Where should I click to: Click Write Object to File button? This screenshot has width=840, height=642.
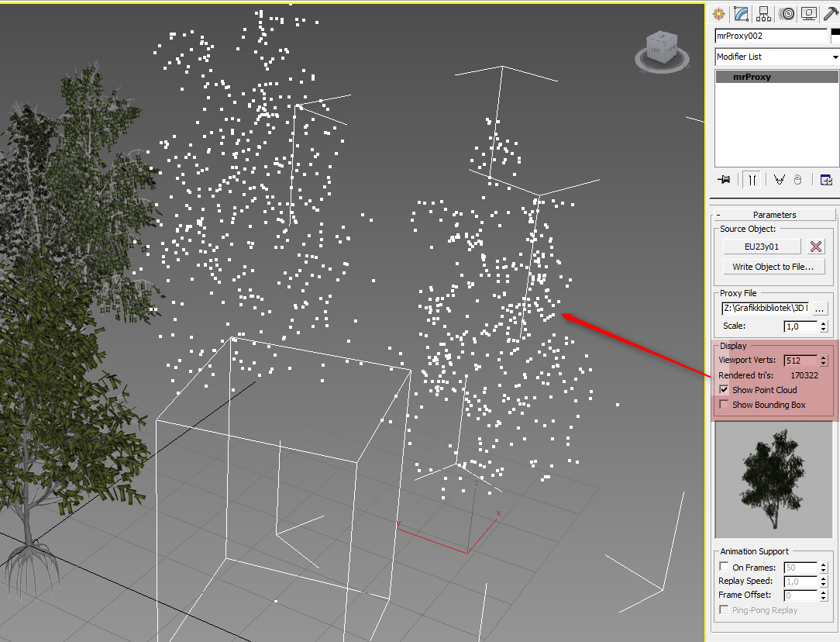tap(773, 267)
